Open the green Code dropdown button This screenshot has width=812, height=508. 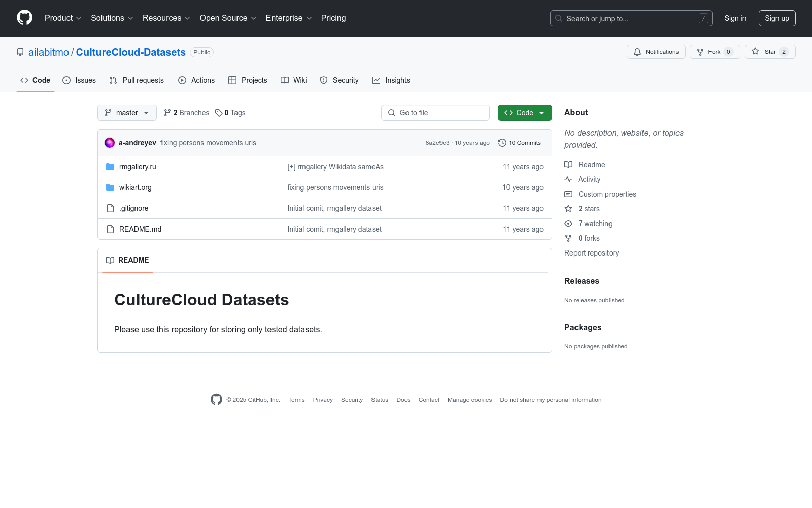point(525,113)
